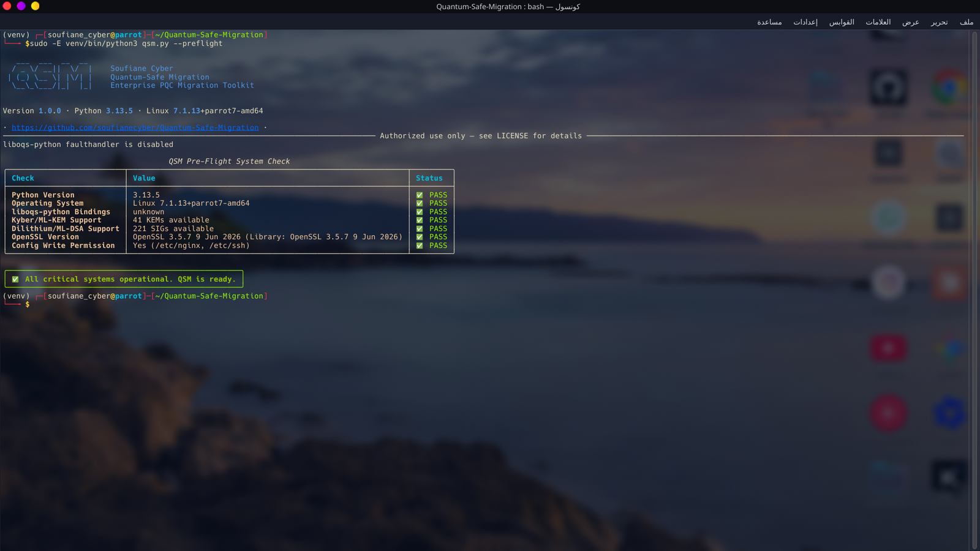Click the "QSM Pre-Flight System Check" table title
The width and height of the screenshot is (980, 551).
(x=229, y=162)
